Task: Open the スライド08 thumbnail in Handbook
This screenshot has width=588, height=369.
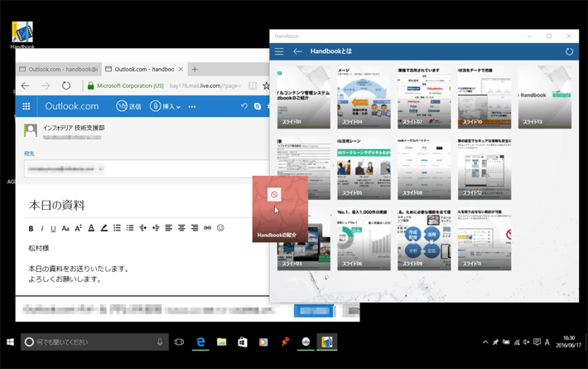Action: click(x=424, y=168)
